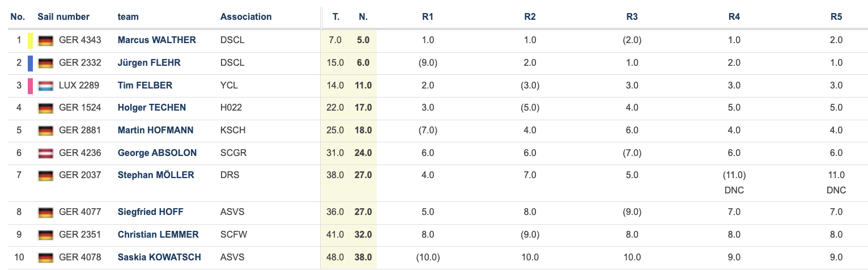The image size is (868, 270).
Task: Open Saskia KOWATSCH team link
Action: coord(159,257)
